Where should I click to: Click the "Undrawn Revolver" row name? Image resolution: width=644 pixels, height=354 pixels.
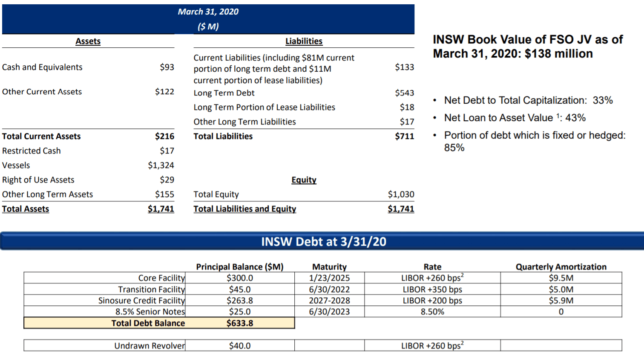[149, 345]
